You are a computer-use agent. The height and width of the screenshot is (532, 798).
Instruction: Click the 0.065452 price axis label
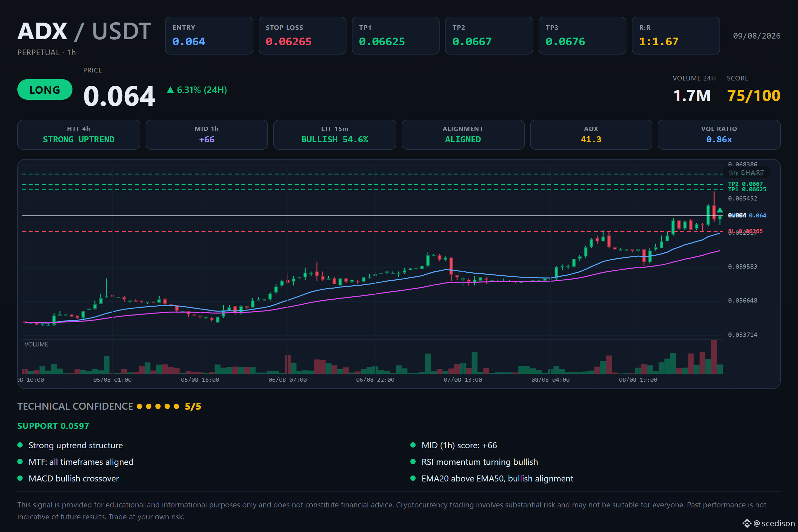(x=743, y=199)
